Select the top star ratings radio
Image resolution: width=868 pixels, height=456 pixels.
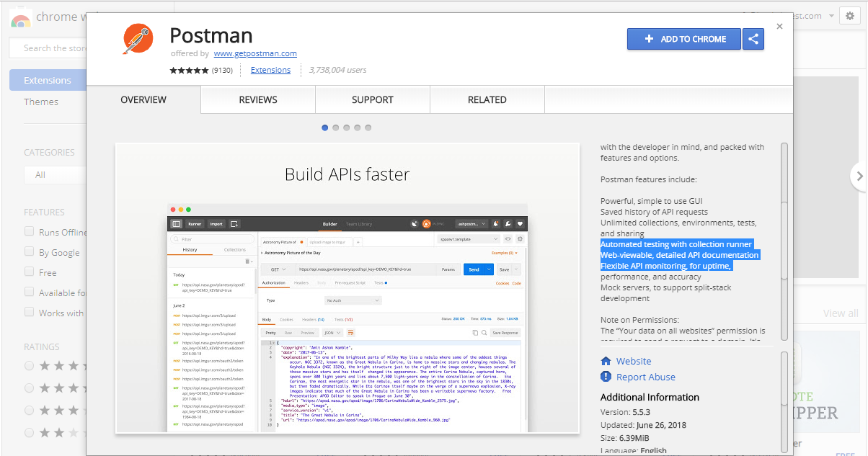coord(30,366)
